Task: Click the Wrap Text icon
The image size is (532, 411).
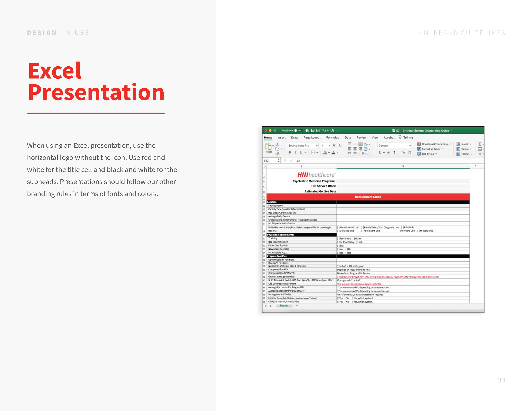Action: 366,144
